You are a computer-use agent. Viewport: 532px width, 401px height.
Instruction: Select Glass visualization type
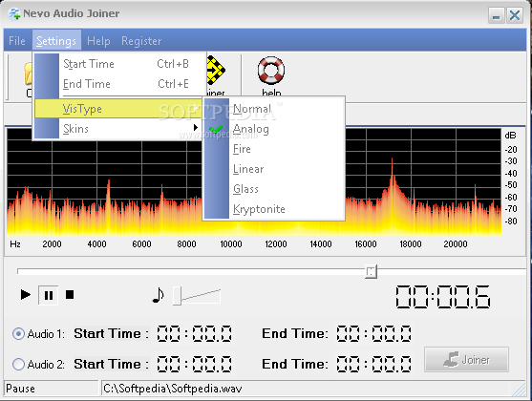click(274, 189)
